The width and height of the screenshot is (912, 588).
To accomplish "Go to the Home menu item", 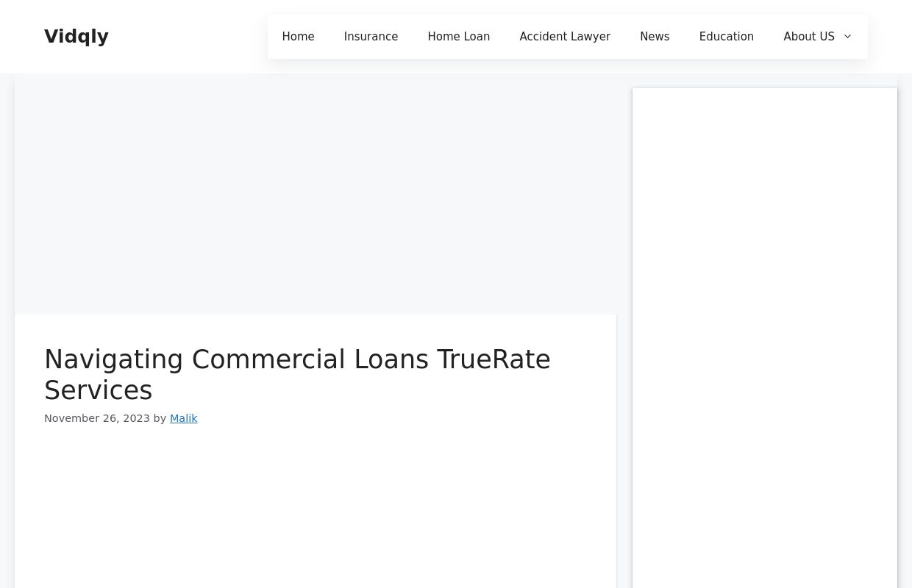I will click(298, 37).
